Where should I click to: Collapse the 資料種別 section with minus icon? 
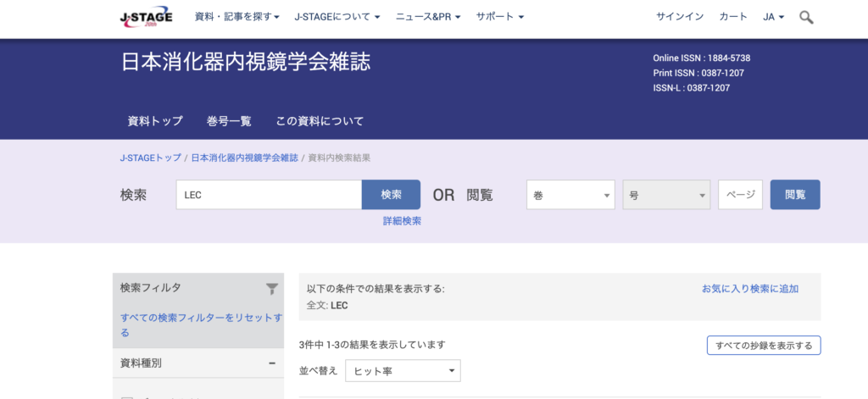coord(272,363)
